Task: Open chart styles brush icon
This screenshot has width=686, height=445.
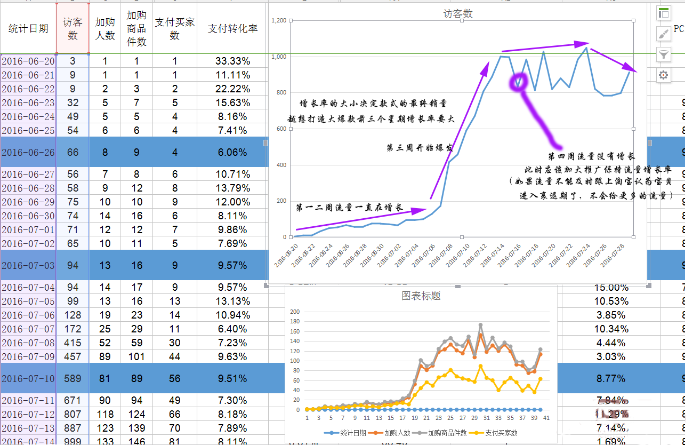Action: point(663,33)
